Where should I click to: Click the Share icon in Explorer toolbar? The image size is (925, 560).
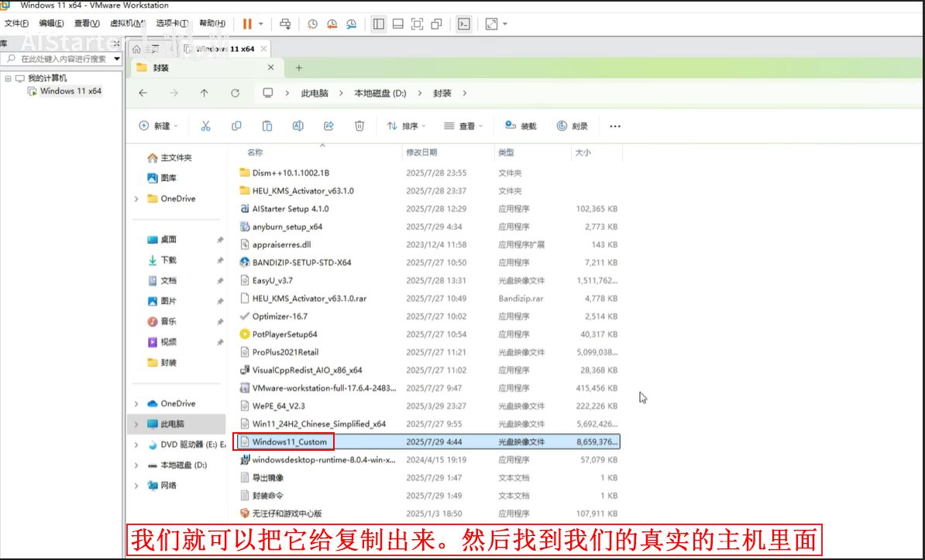(328, 125)
